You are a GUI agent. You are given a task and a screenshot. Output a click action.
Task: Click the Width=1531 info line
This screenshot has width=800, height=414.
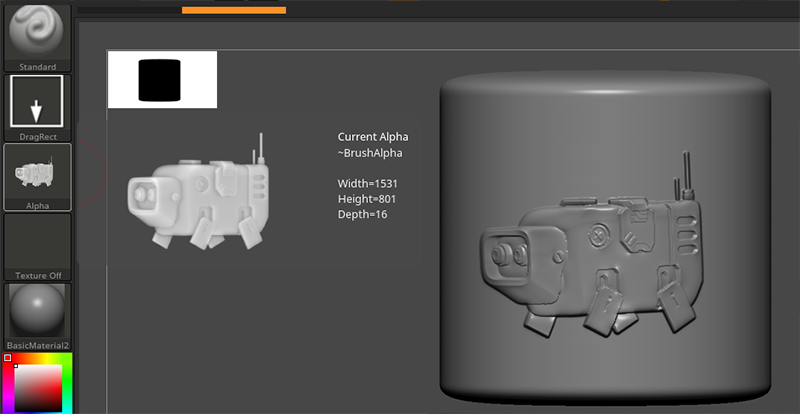370,183
